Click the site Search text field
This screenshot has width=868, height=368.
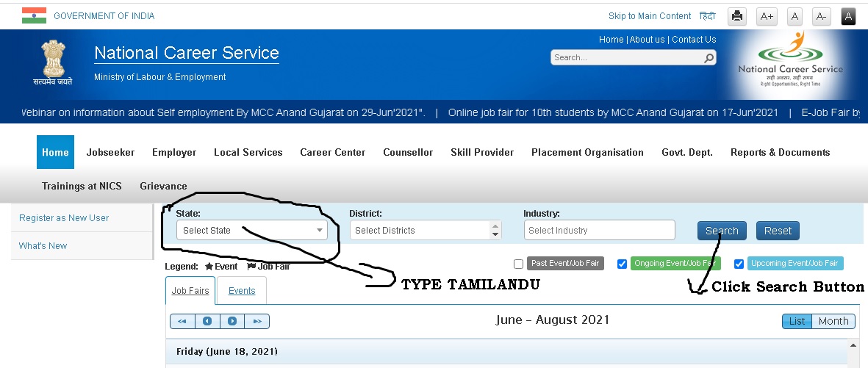(627, 57)
